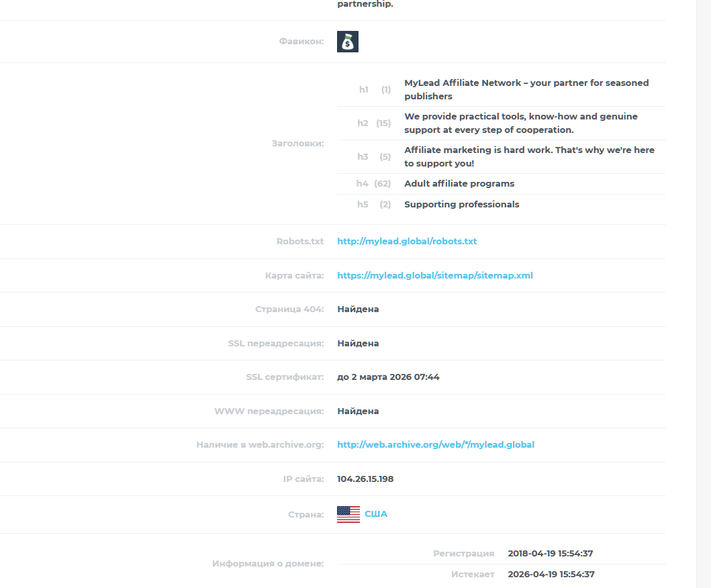Click the SSL переадресация Найдена value
The image size is (711, 588).
point(358,344)
